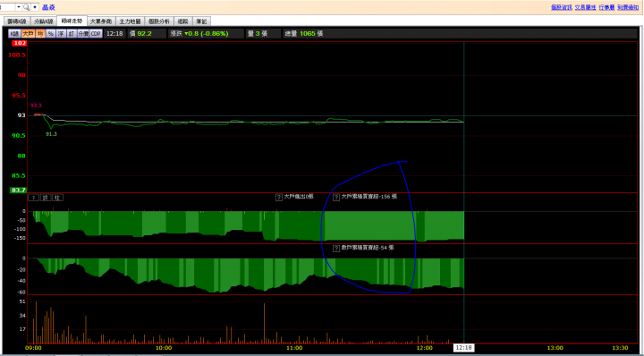The image size is (644, 356).
Task: Click the 柱 bar style button in sub-chart
Action: [58, 198]
